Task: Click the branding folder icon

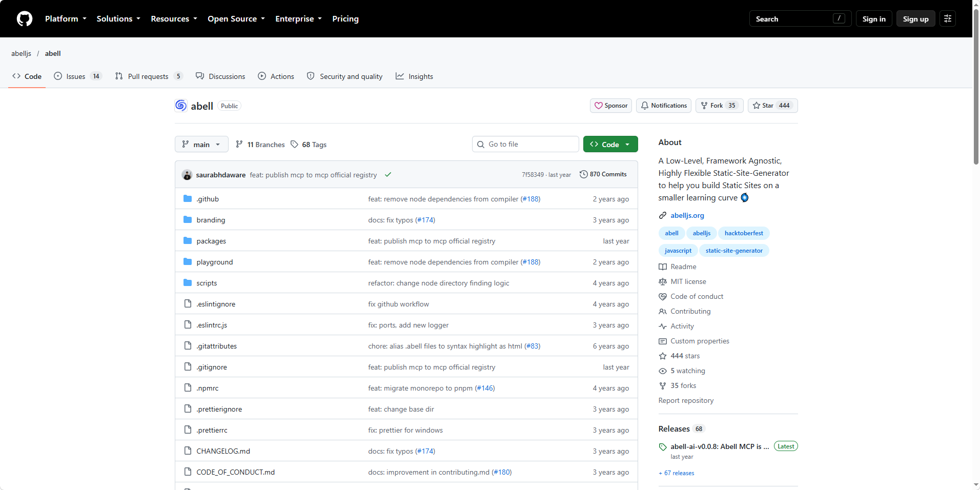Action: tap(188, 220)
